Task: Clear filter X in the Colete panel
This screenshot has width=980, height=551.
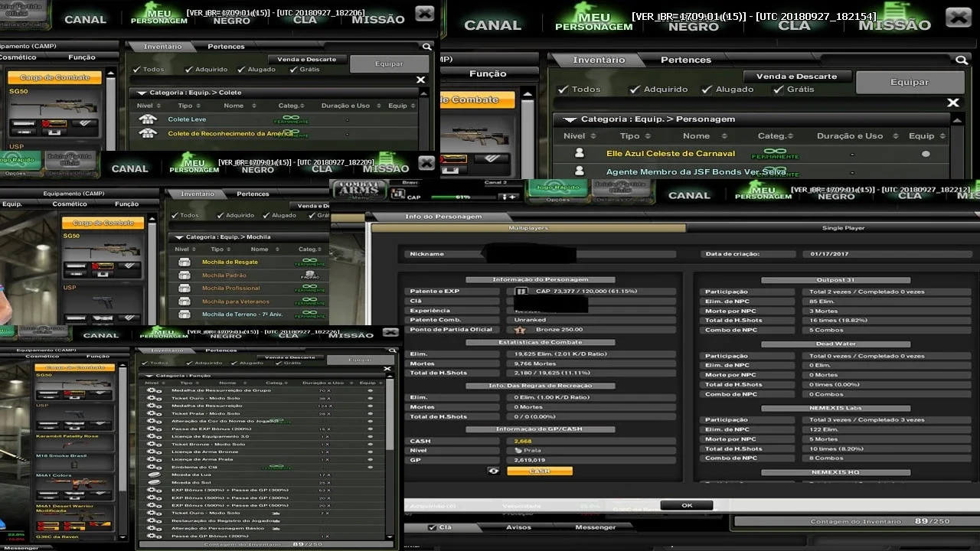Action: point(420,80)
